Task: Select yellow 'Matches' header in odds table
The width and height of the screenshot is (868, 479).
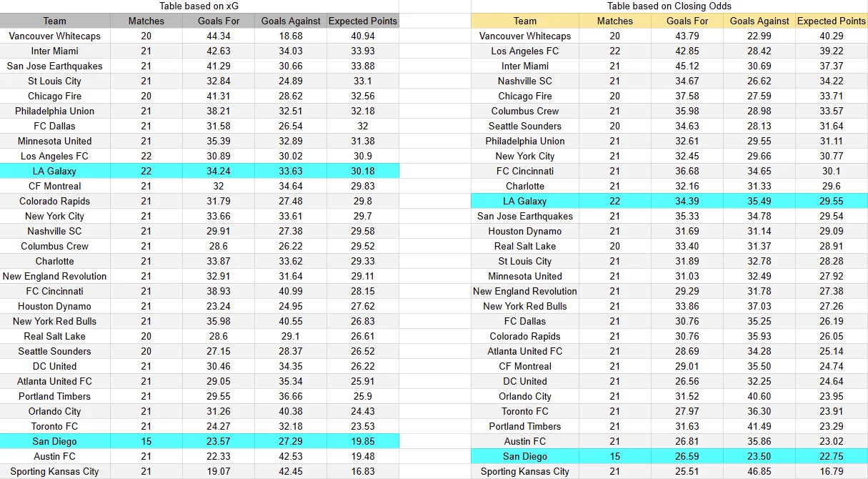Action: pyautogui.click(x=615, y=21)
